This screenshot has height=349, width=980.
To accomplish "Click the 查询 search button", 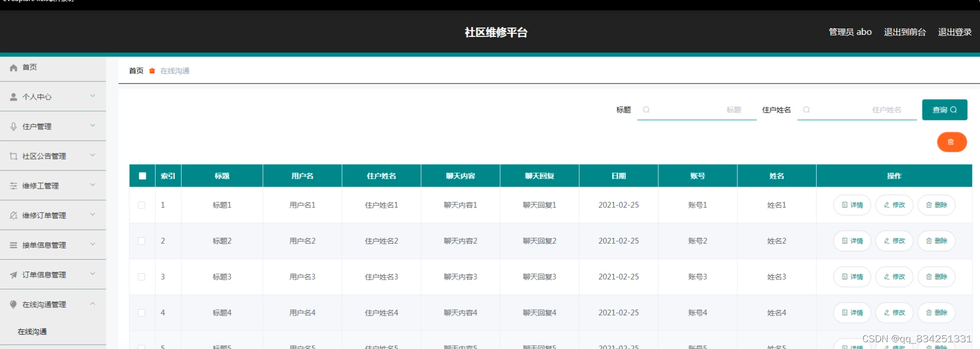I will (x=944, y=110).
